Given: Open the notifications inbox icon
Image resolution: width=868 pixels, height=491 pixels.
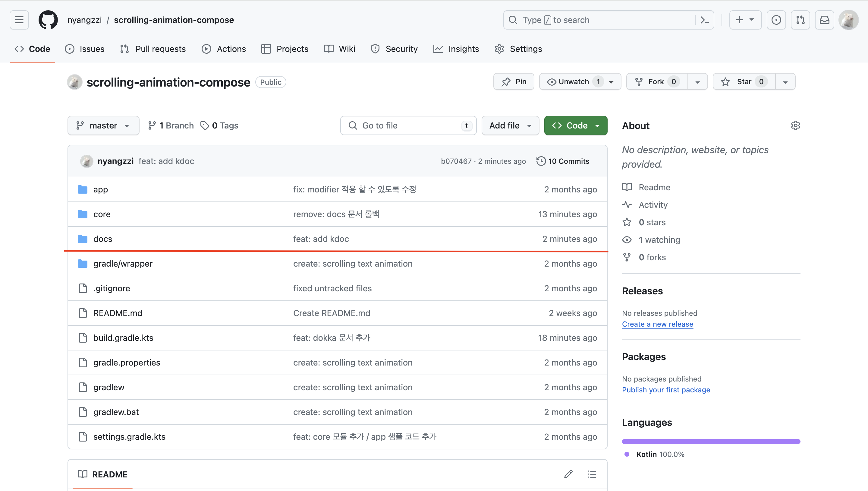Looking at the screenshot, I should coord(824,20).
